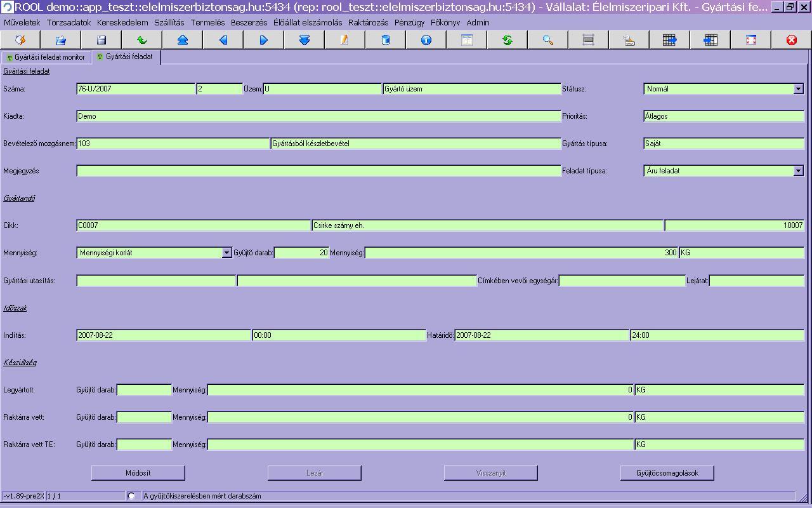The width and height of the screenshot is (812, 508).
Task: Open the Termelés menu
Action: (x=207, y=22)
